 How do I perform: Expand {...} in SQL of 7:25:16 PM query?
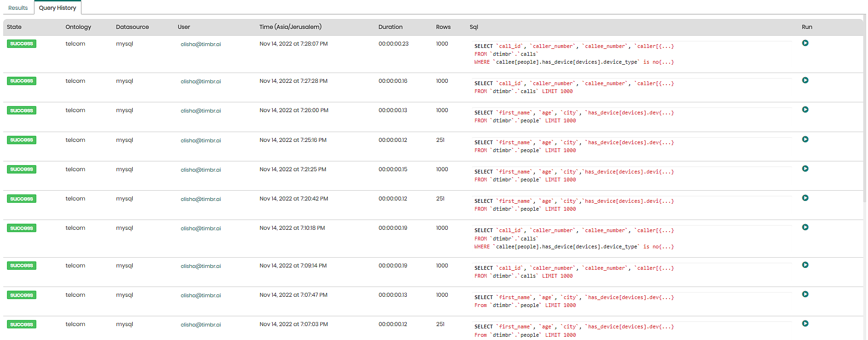coord(666,142)
